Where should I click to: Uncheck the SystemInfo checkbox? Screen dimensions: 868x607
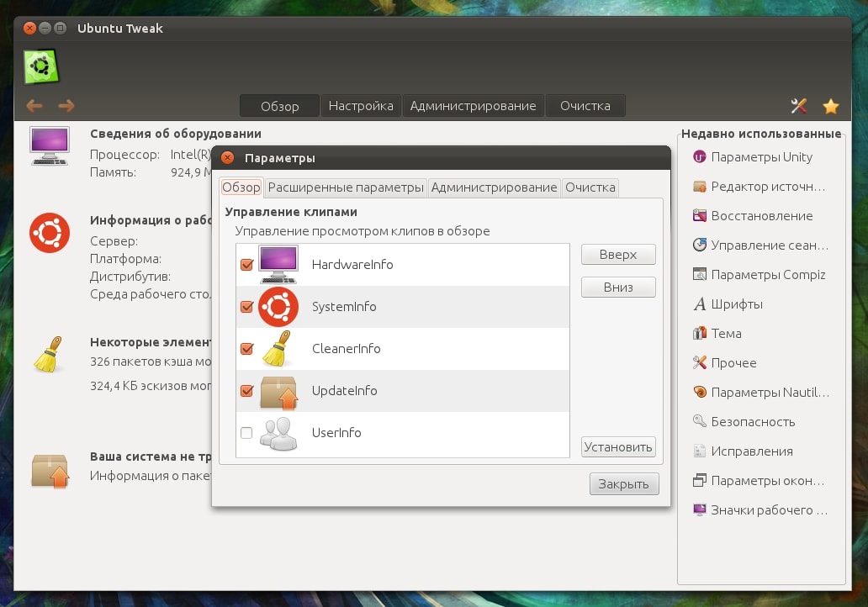tap(247, 307)
